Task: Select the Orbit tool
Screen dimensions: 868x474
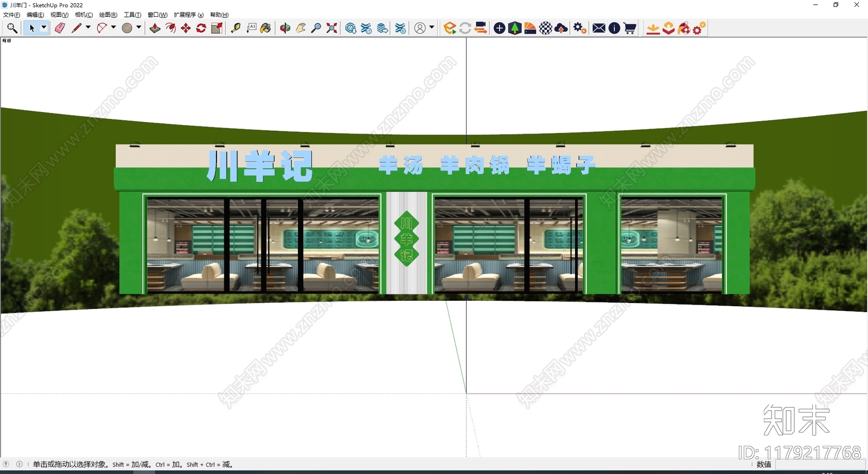Action: coord(285,28)
